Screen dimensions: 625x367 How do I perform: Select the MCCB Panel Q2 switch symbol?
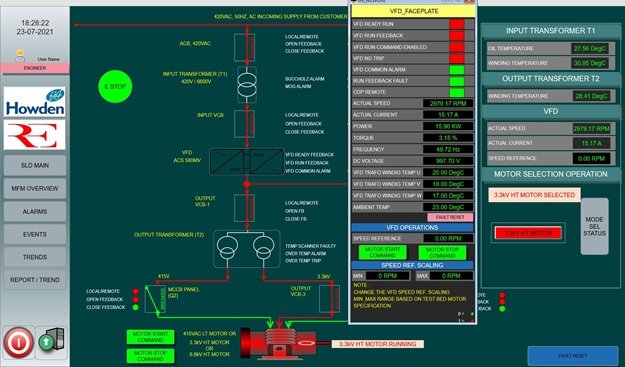pyautogui.click(x=155, y=299)
